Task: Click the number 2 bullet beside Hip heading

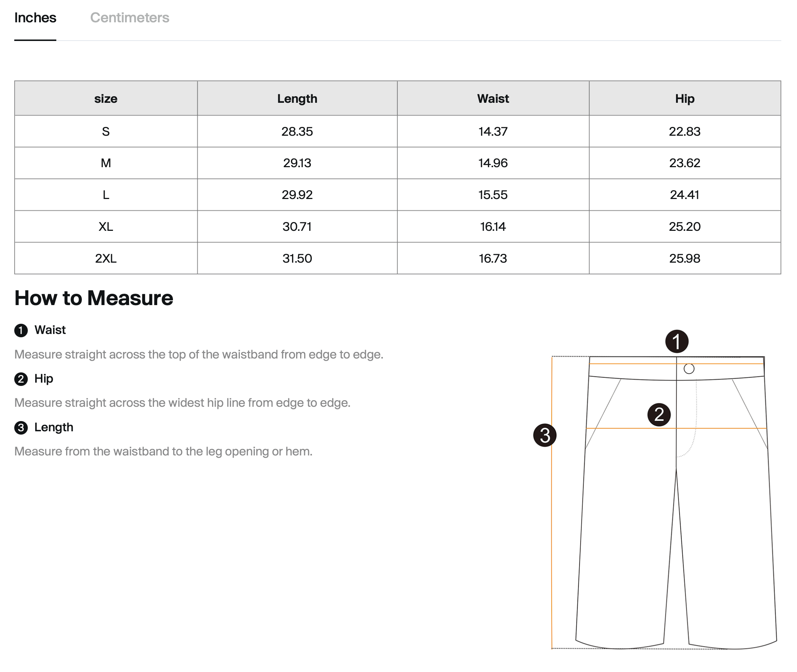Action: 21,379
